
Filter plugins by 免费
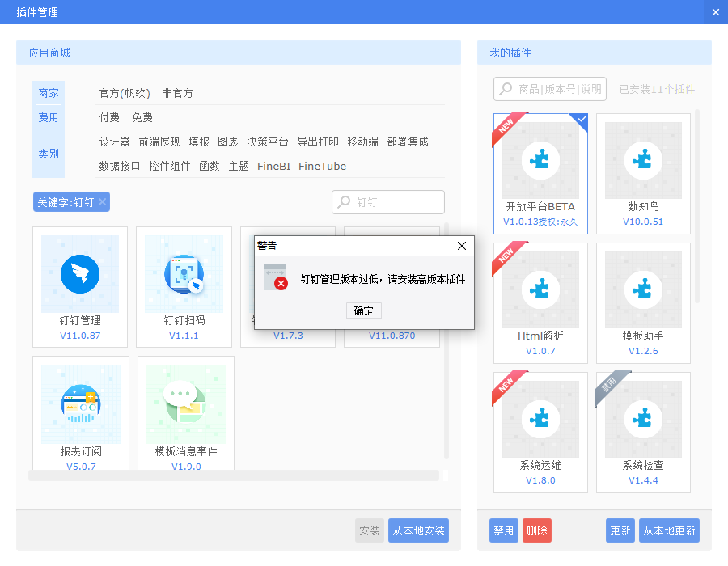point(142,117)
